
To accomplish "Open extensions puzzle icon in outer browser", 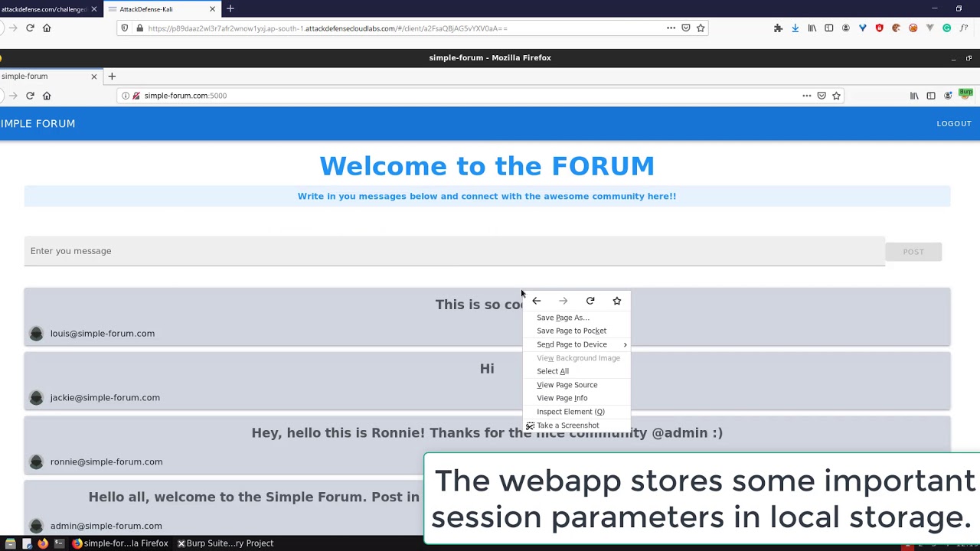I will [x=778, y=28].
